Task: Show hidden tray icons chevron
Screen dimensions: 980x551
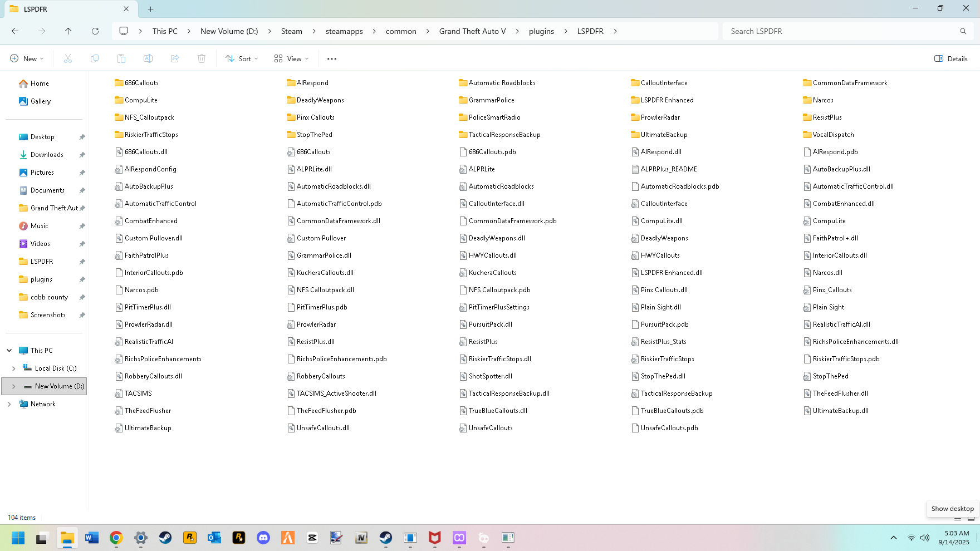Action: tap(894, 538)
